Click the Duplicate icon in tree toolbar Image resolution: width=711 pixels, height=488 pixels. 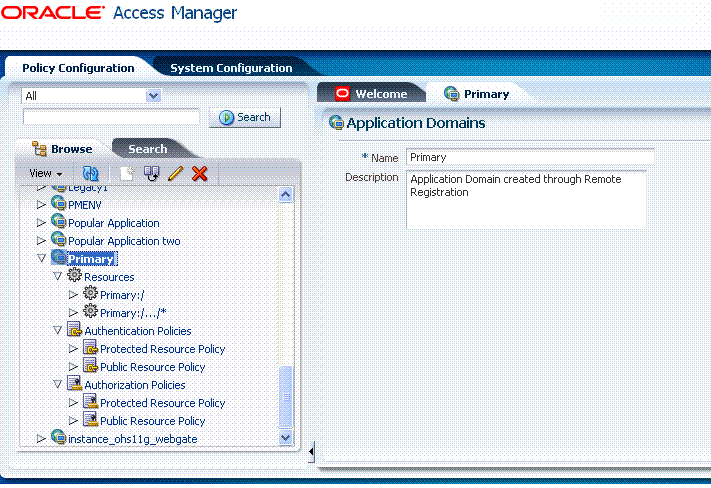click(151, 173)
